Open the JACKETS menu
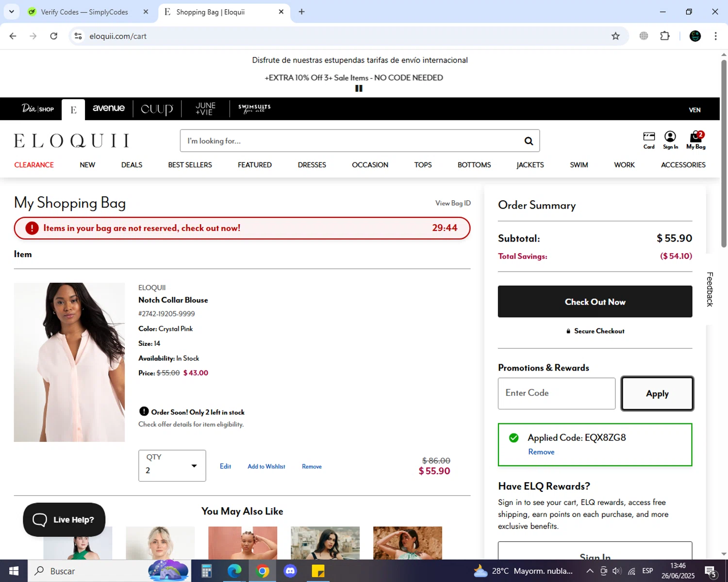Screen dimensions: 728x582 pos(530,165)
